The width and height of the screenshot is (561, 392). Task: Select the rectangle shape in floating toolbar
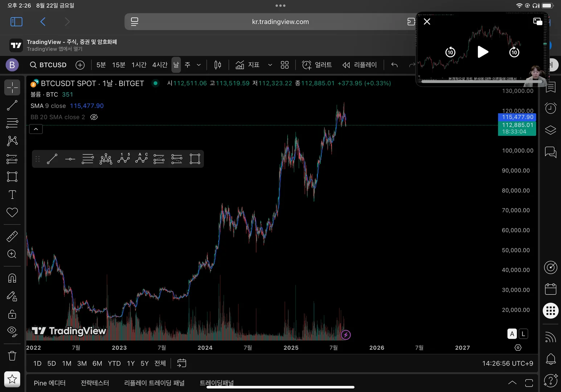(x=195, y=159)
